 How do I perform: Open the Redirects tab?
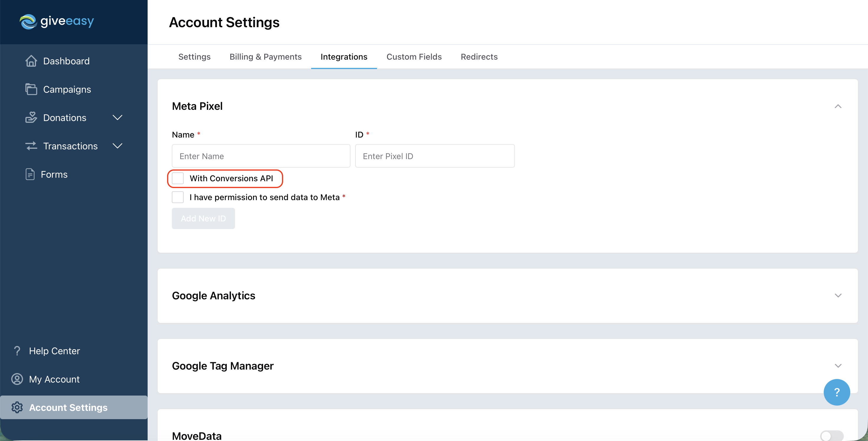pos(479,57)
